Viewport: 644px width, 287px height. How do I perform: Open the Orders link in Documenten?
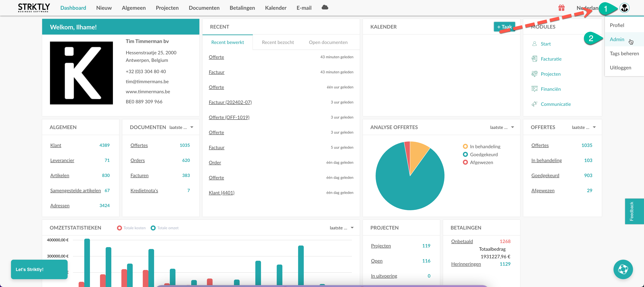pyautogui.click(x=138, y=160)
